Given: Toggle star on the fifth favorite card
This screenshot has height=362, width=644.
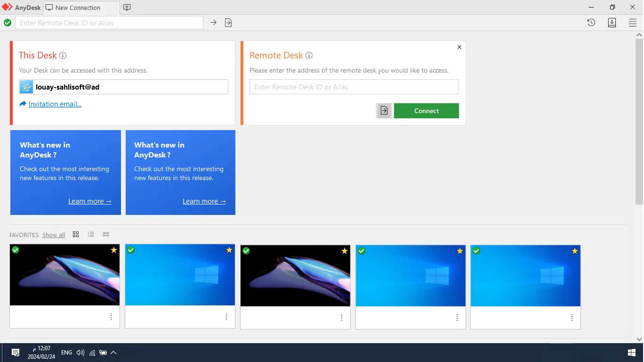Looking at the screenshot, I should [575, 251].
